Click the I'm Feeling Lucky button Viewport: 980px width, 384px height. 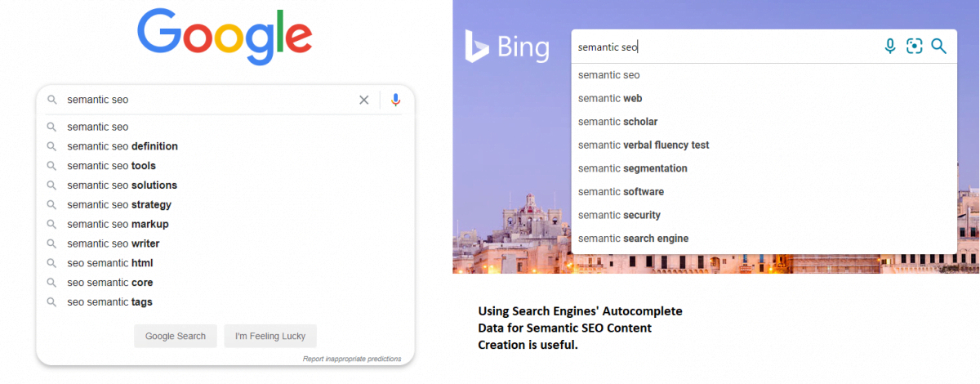click(270, 336)
